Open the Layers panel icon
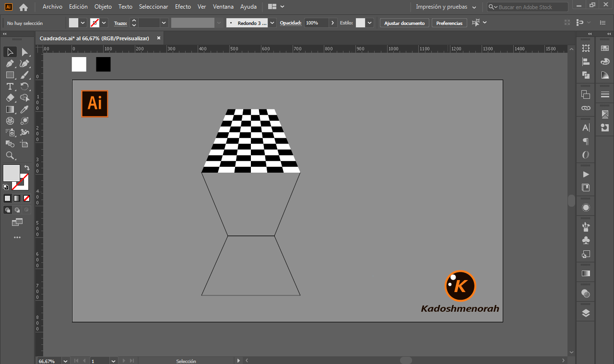Screen dimensions: 614x364 [x=586, y=313]
